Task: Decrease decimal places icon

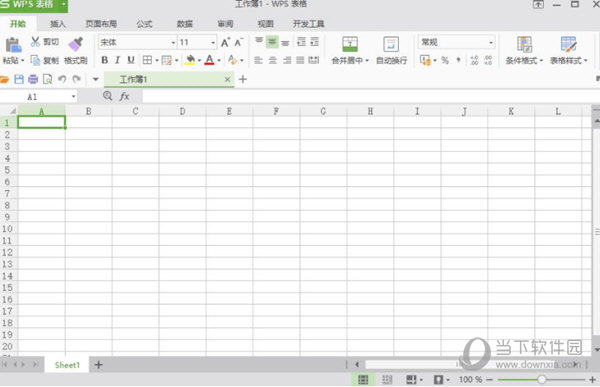Action: [x=488, y=60]
